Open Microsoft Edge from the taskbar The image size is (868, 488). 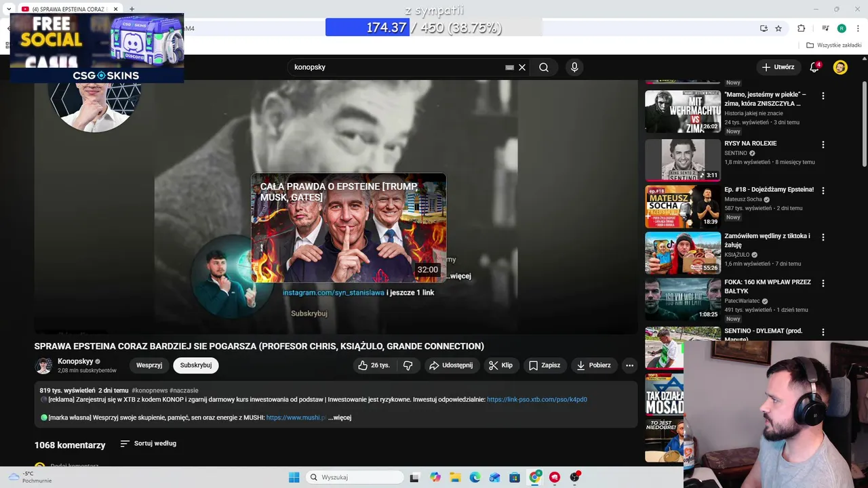475,477
